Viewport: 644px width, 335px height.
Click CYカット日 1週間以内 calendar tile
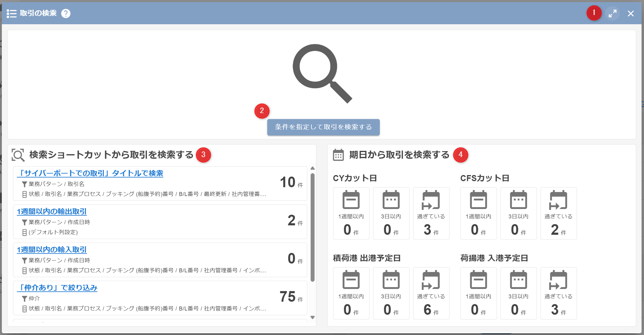click(x=351, y=213)
